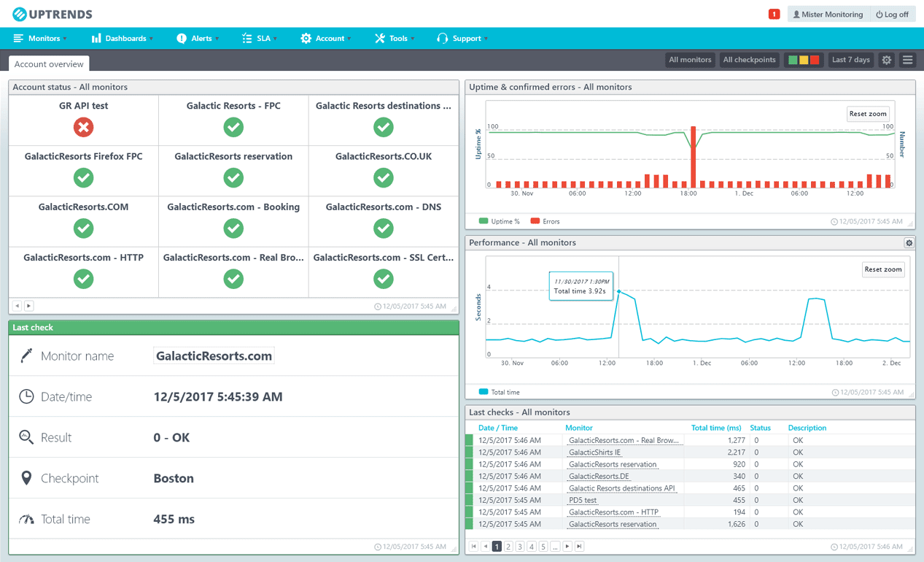
Task: Click GalacticResorts.com - Real Bro... status check
Action: pos(233,279)
